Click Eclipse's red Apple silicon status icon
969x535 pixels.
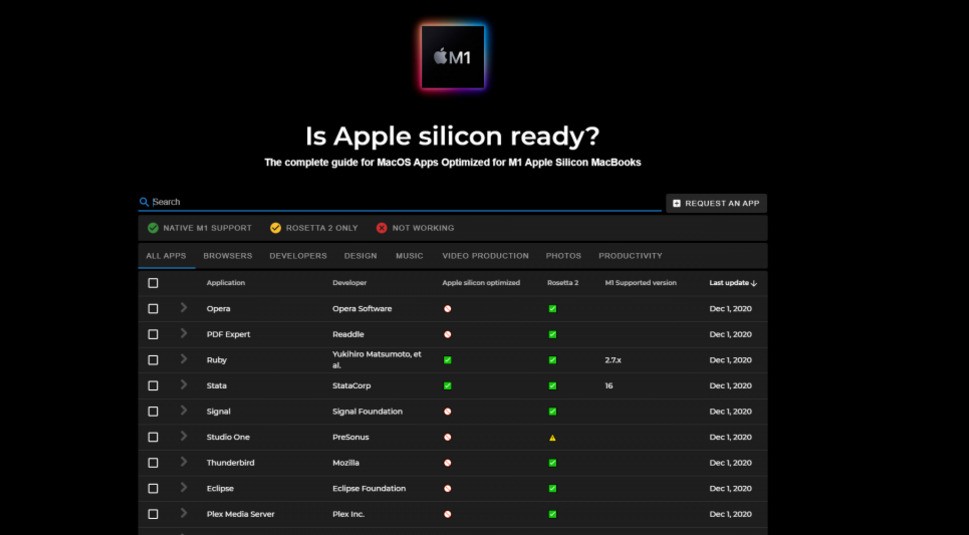coord(447,489)
